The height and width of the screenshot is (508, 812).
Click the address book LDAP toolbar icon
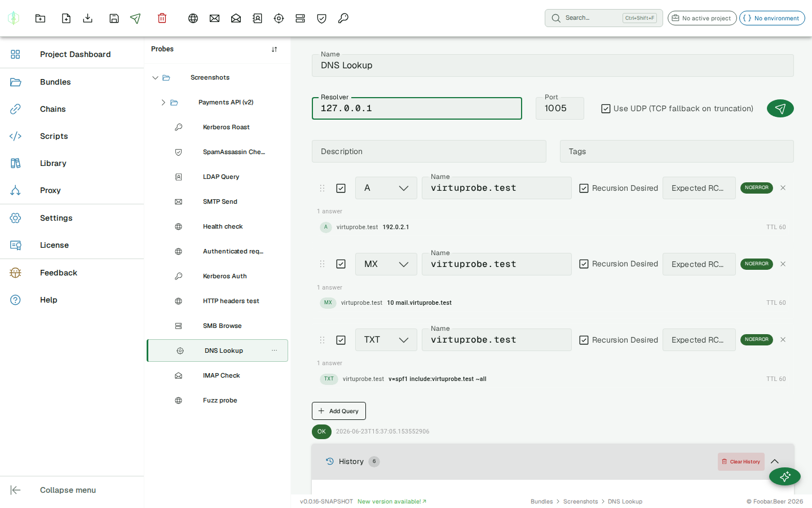(257, 18)
